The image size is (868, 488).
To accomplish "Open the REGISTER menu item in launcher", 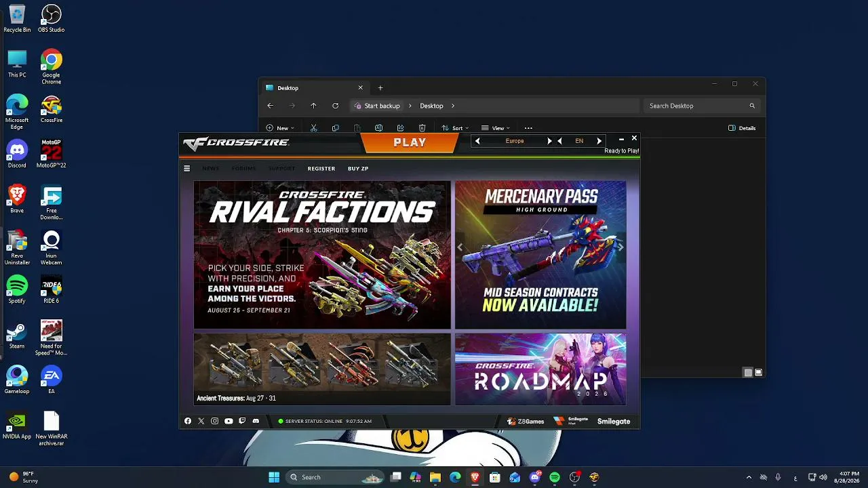I will click(x=321, y=168).
